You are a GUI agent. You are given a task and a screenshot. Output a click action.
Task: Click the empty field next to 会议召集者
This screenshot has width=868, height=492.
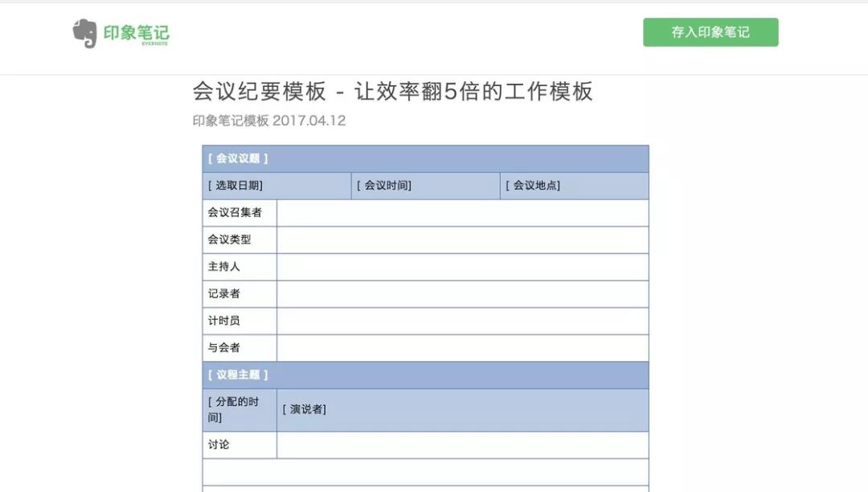pos(462,213)
